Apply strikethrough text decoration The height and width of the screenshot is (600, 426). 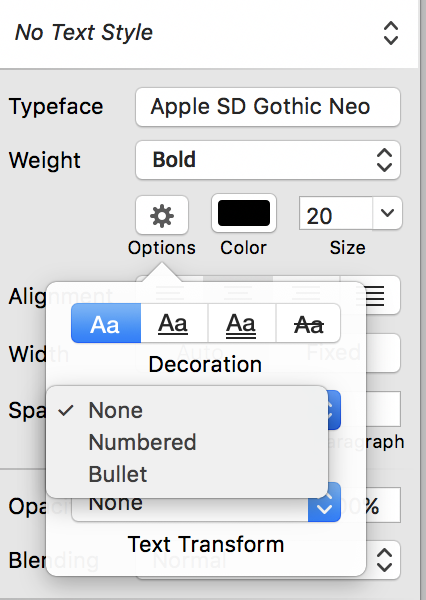coord(308,323)
